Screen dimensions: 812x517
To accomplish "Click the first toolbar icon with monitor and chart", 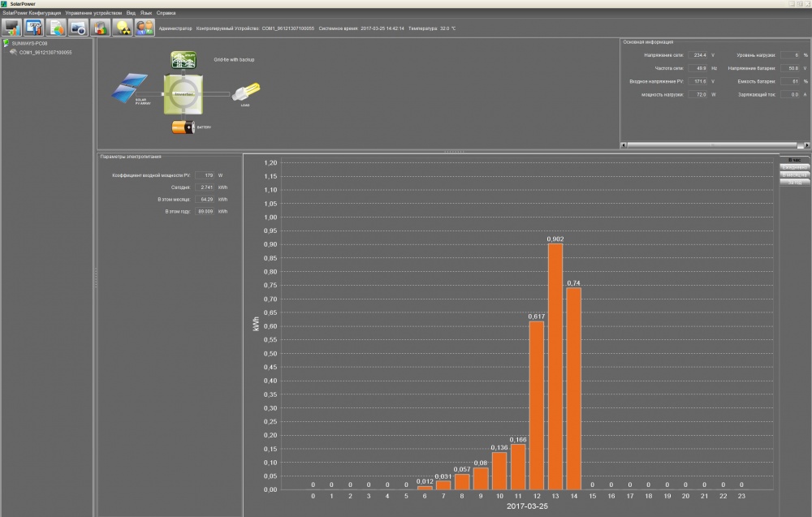I will coord(11,27).
